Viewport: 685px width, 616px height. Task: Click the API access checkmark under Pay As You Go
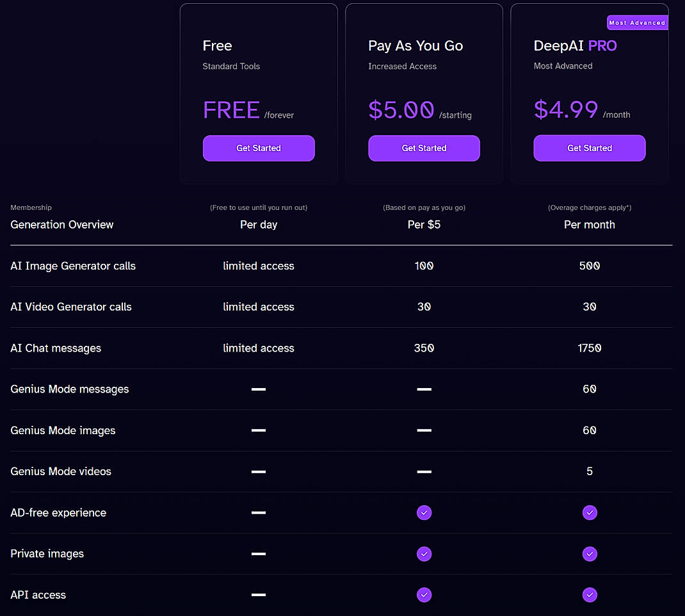tap(424, 594)
